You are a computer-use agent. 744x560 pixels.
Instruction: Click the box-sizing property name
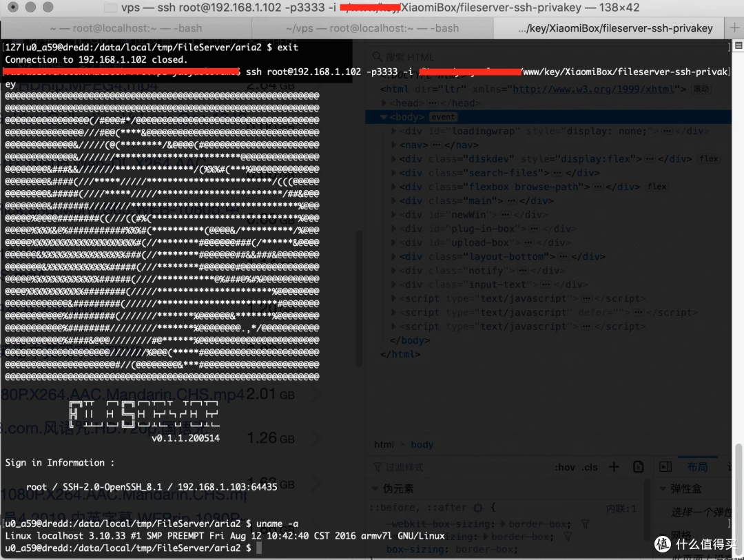point(416,549)
